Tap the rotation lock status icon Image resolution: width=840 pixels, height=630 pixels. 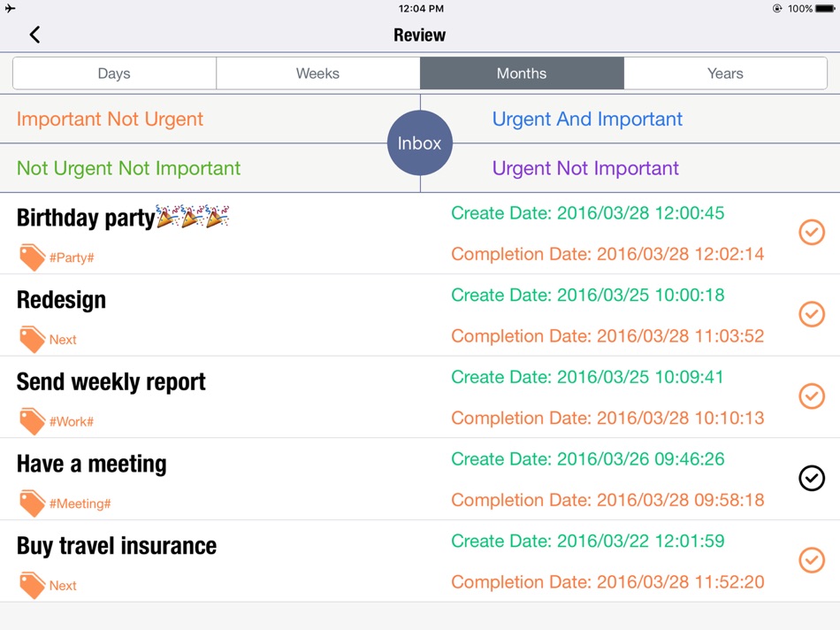click(x=777, y=9)
